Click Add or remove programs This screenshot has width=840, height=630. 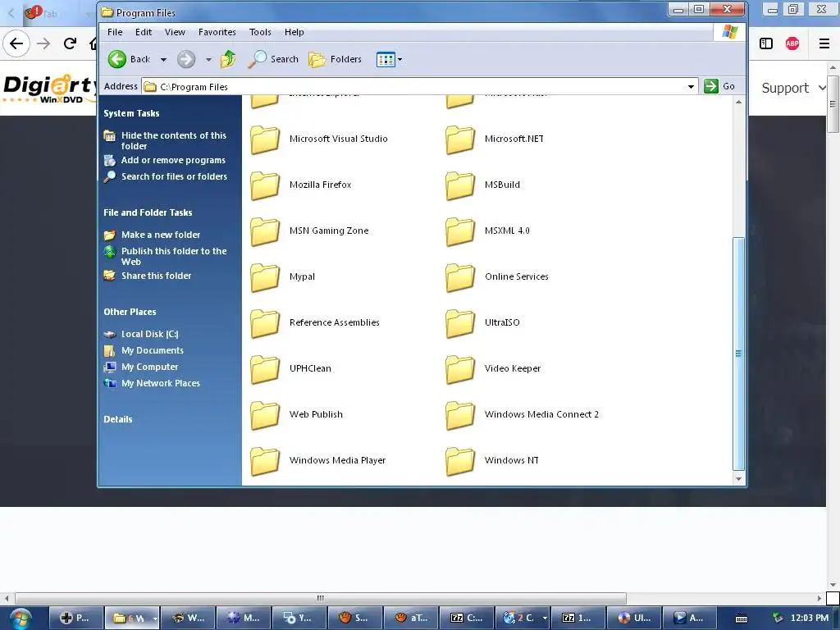(x=173, y=160)
